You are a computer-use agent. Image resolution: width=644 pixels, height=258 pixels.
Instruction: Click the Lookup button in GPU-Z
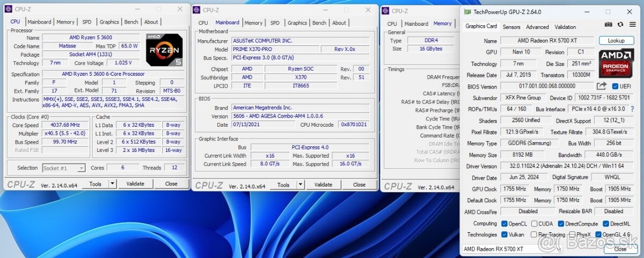click(616, 41)
